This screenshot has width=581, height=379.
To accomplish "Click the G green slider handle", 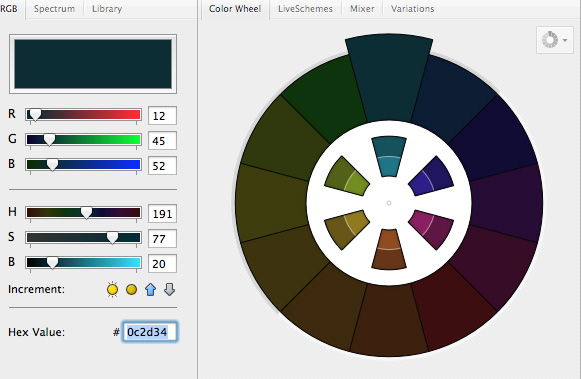I will point(49,140).
